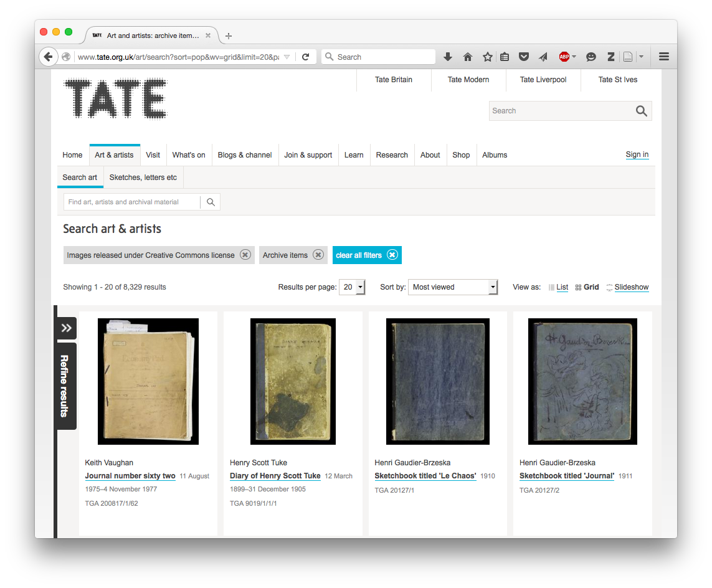Open the dropdown arrow beside the page icon
The image size is (712, 588).
tap(641, 57)
